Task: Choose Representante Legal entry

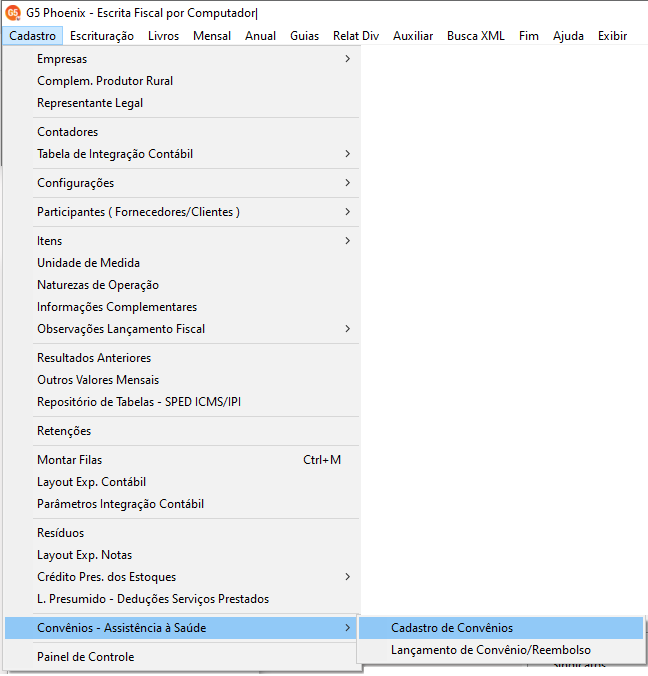Action: click(182, 103)
